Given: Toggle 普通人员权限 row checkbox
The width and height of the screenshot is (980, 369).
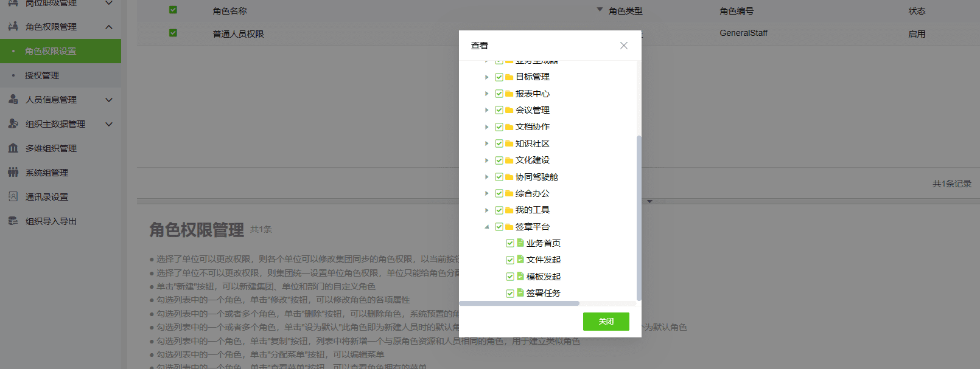Looking at the screenshot, I should pos(173,33).
